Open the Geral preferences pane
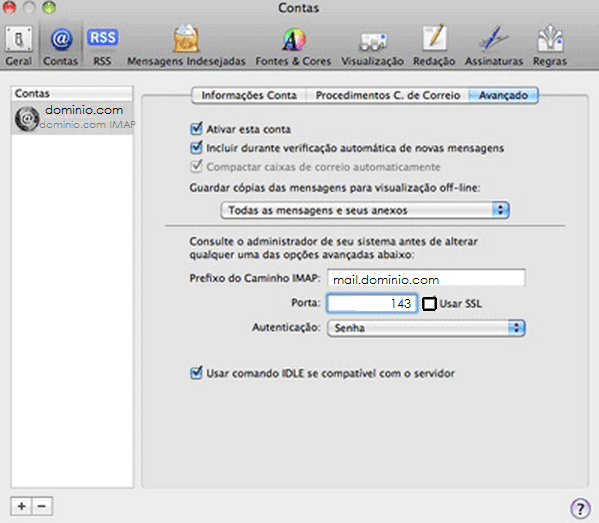This screenshot has height=523, width=599. [x=18, y=45]
